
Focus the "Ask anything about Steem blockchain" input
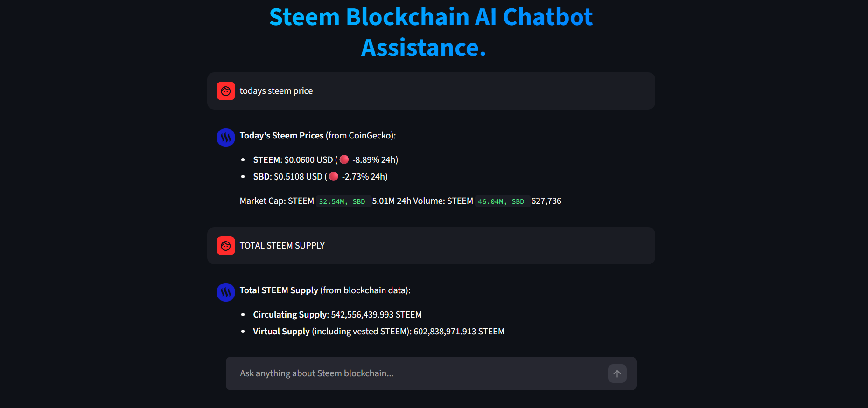coord(415,373)
